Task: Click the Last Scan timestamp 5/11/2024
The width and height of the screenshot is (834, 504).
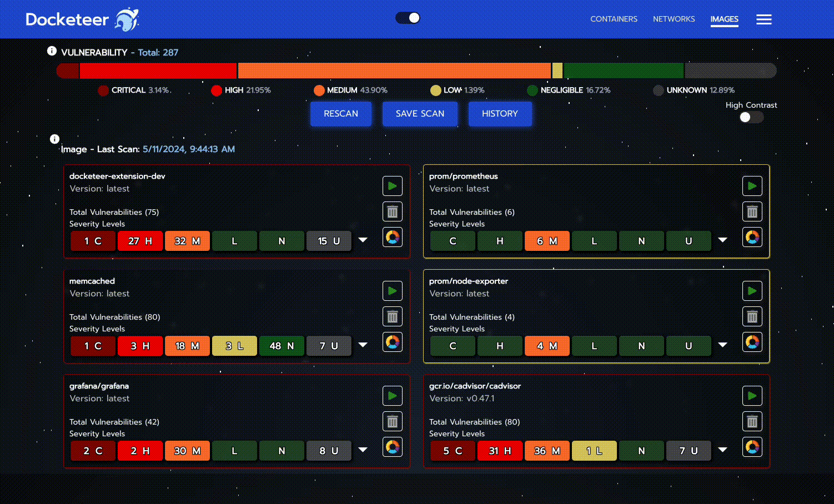Action: pyautogui.click(x=189, y=149)
